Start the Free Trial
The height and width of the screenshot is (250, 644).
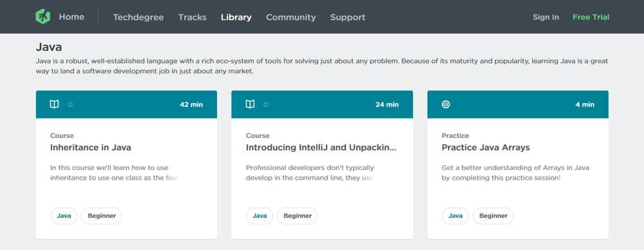pyautogui.click(x=591, y=17)
